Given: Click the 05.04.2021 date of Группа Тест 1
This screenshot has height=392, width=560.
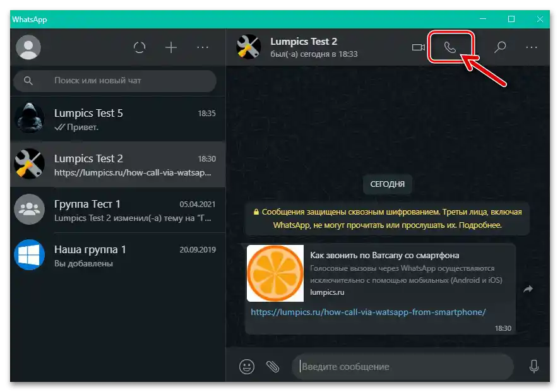Looking at the screenshot, I should (198, 205).
